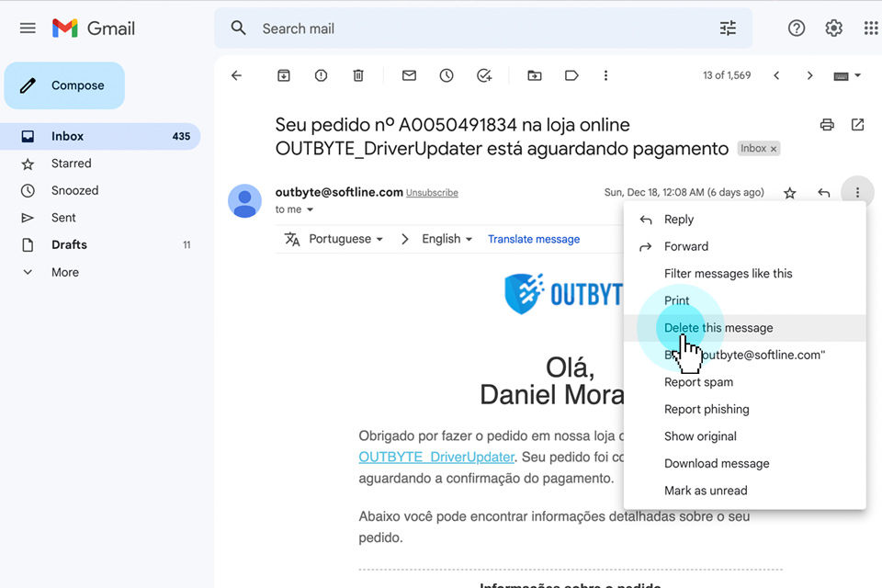Choose Mark as unread in menu
Viewport: 882px width, 588px height.
pyautogui.click(x=744, y=491)
